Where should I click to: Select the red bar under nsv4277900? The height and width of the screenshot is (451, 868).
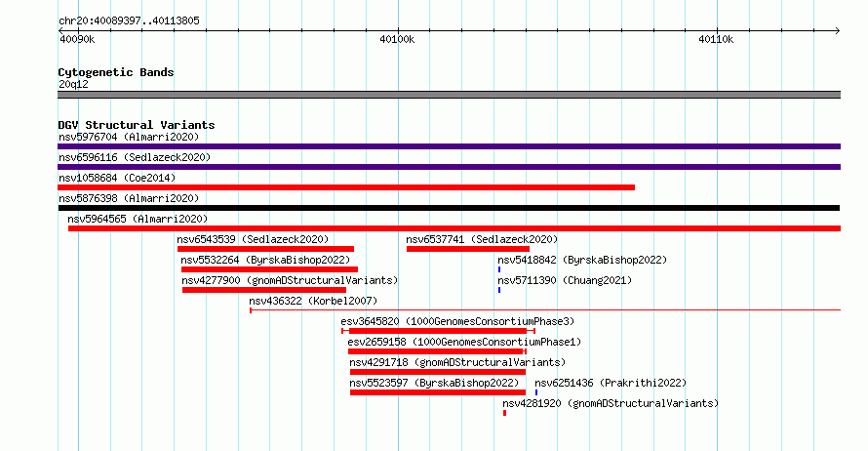(x=264, y=290)
